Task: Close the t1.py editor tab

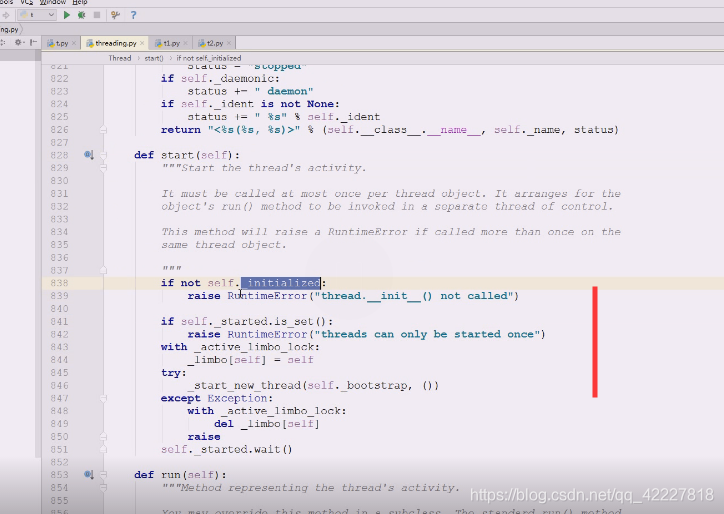Action: [185, 43]
